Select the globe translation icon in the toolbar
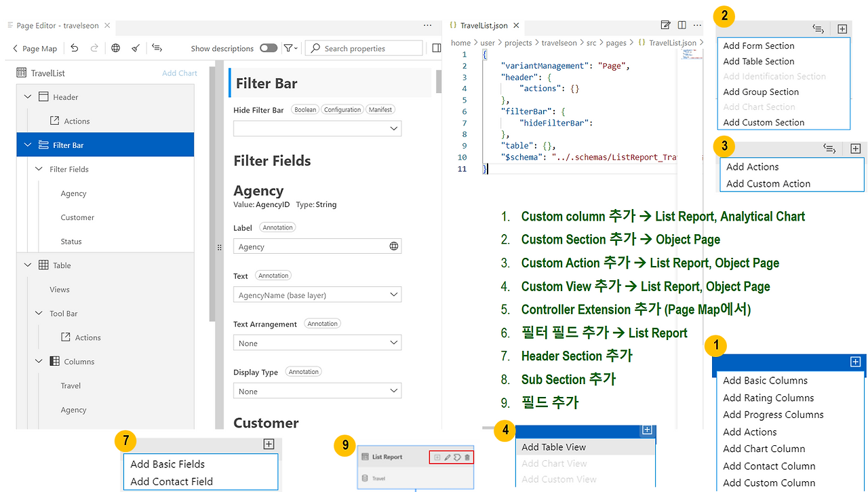Image resolution: width=868 pixels, height=492 pixels. pyautogui.click(x=115, y=48)
